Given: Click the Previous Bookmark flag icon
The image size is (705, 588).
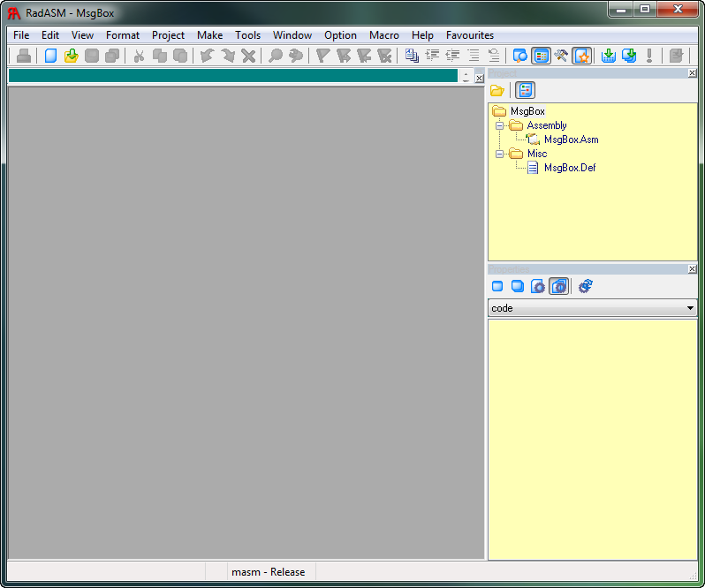Looking at the screenshot, I should pyautogui.click(x=364, y=57).
